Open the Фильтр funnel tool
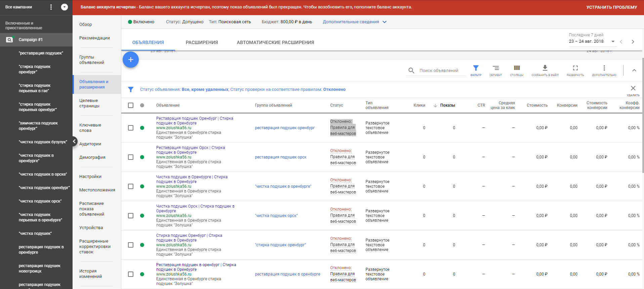 (476, 70)
